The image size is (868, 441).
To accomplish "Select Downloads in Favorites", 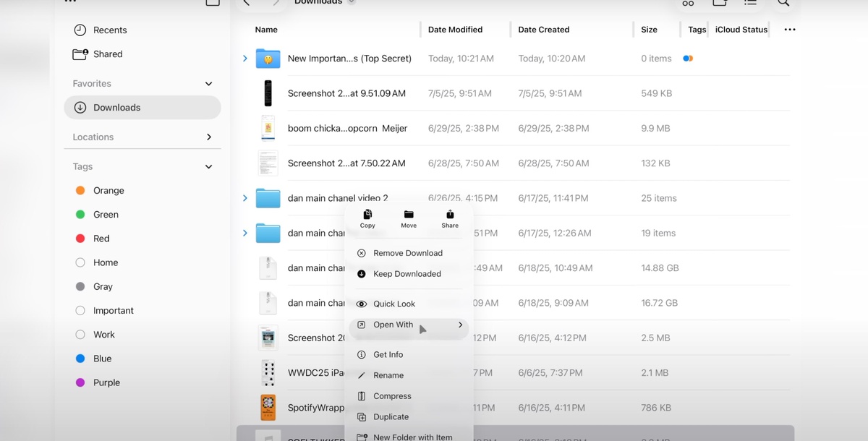I will 142,108.
